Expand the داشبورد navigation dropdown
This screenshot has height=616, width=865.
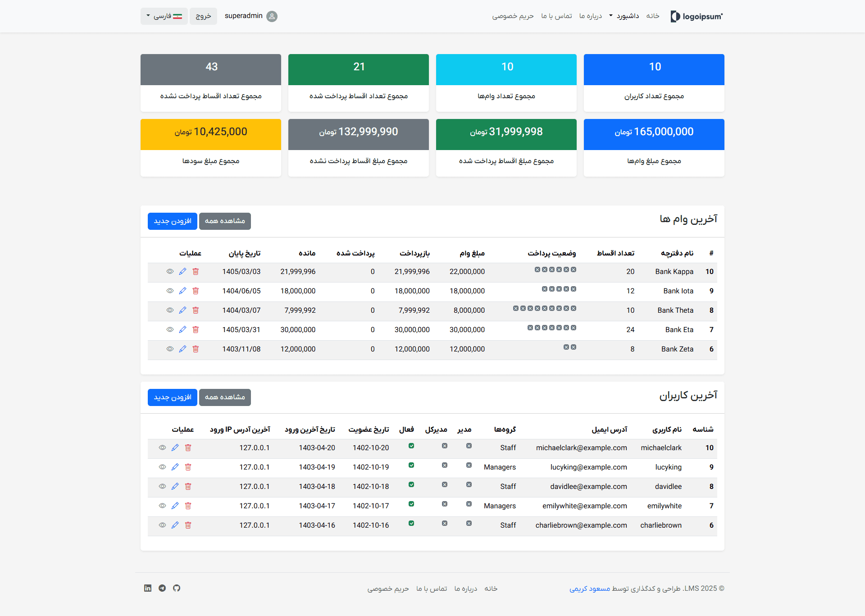624,16
